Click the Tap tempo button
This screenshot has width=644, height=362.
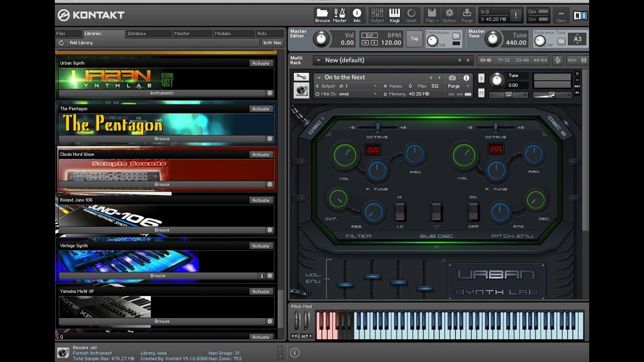[x=415, y=39]
